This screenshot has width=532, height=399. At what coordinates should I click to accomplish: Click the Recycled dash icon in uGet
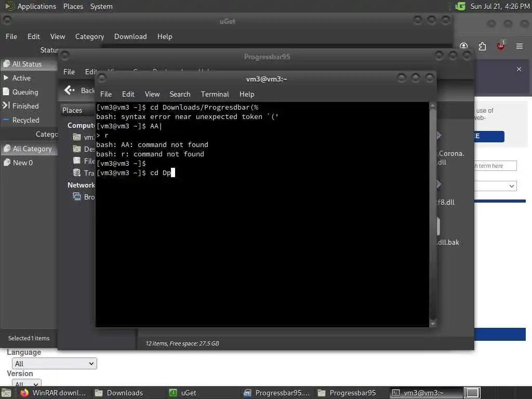[6, 120]
